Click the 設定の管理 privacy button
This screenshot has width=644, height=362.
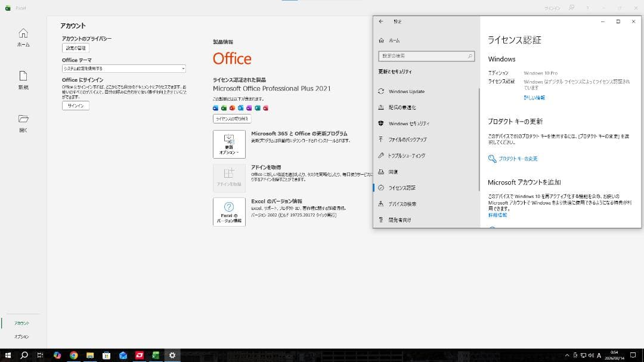click(76, 48)
